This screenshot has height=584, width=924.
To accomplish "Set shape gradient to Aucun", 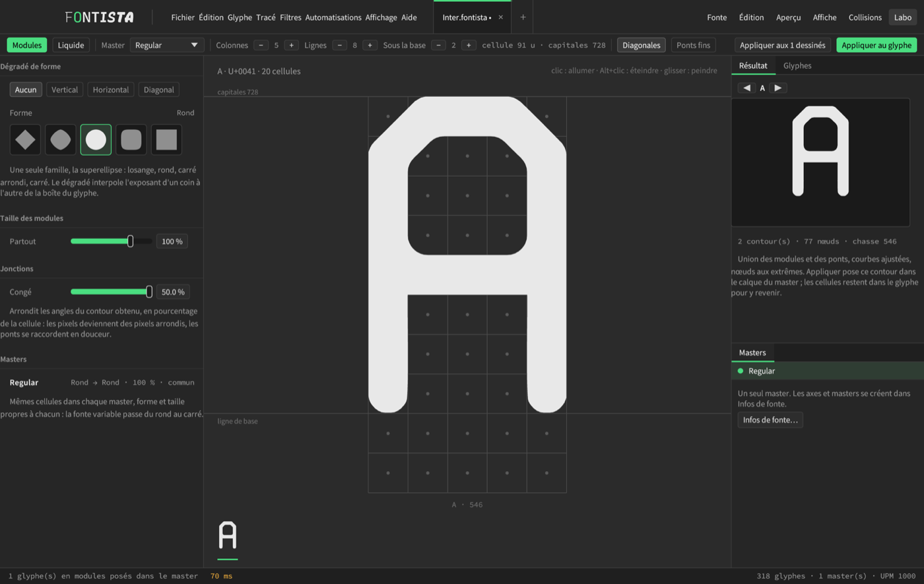I will pyautogui.click(x=26, y=90).
